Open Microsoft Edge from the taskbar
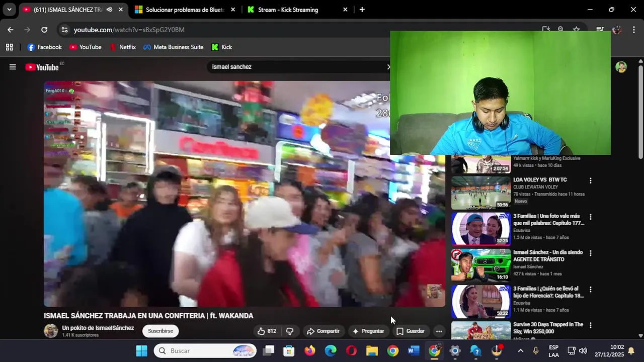Screen dimensions: 644x362 tap(331, 351)
